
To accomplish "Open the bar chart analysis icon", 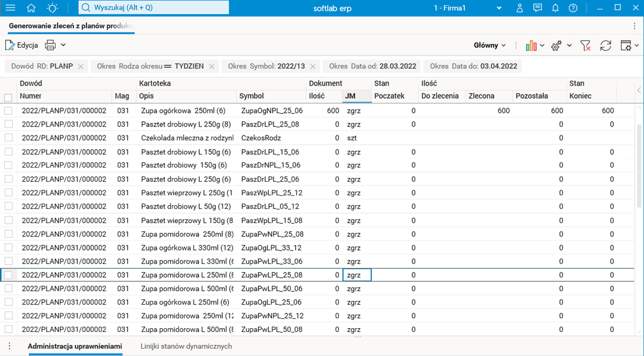I will pos(531,46).
